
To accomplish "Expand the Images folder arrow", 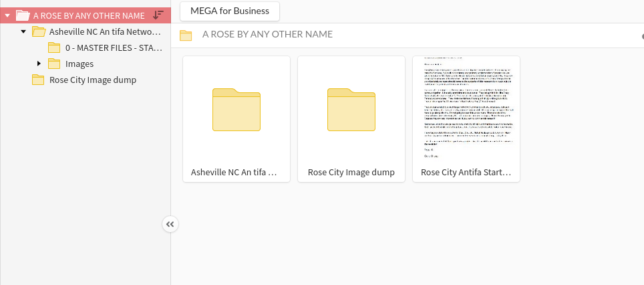I will tap(39, 64).
